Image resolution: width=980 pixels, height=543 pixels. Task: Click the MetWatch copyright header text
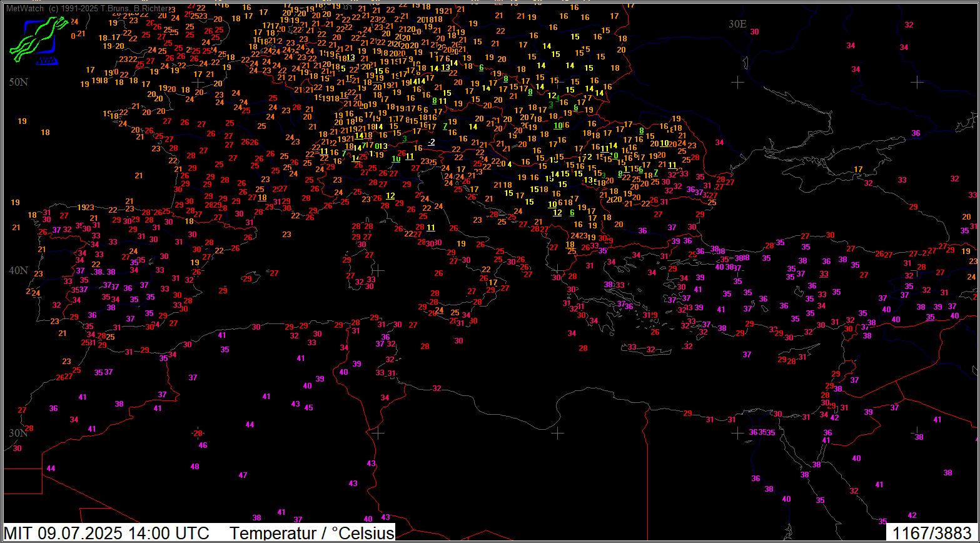click(x=86, y=9)
